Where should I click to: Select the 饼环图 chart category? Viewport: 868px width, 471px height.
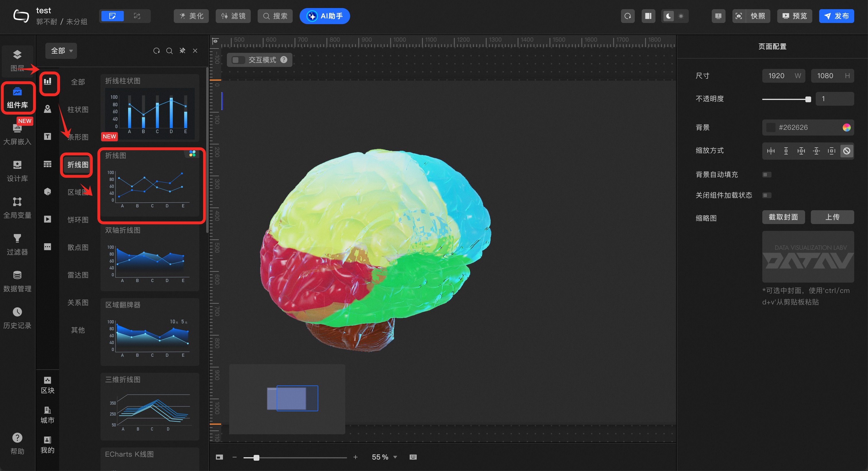pyautogui.click(x=78, y=220)
